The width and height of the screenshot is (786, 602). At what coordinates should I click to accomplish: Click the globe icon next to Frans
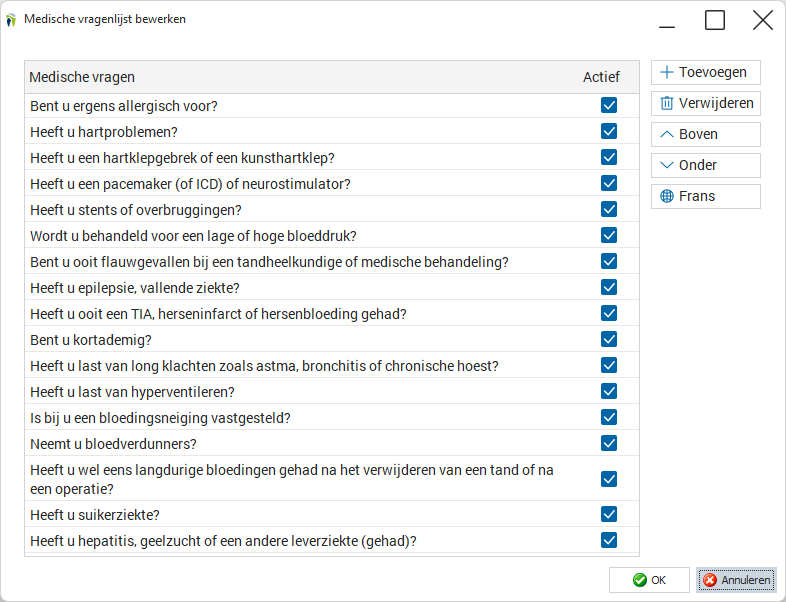(x=667, y=196)
